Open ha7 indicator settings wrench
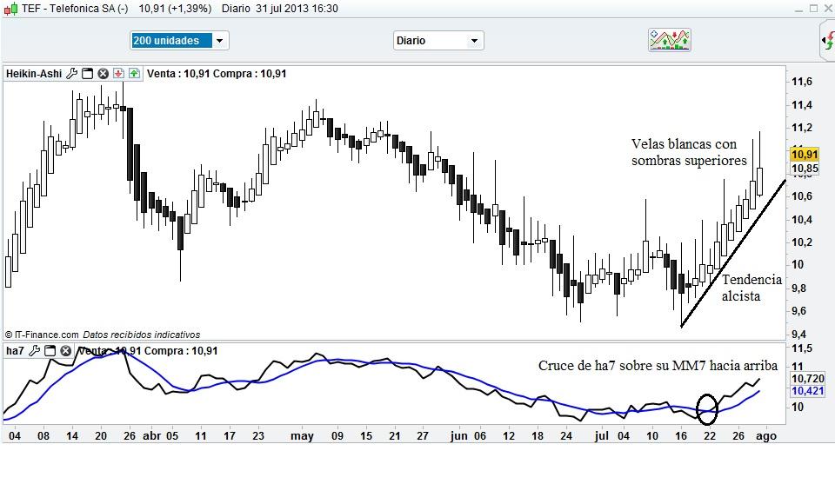 (35, 351)
